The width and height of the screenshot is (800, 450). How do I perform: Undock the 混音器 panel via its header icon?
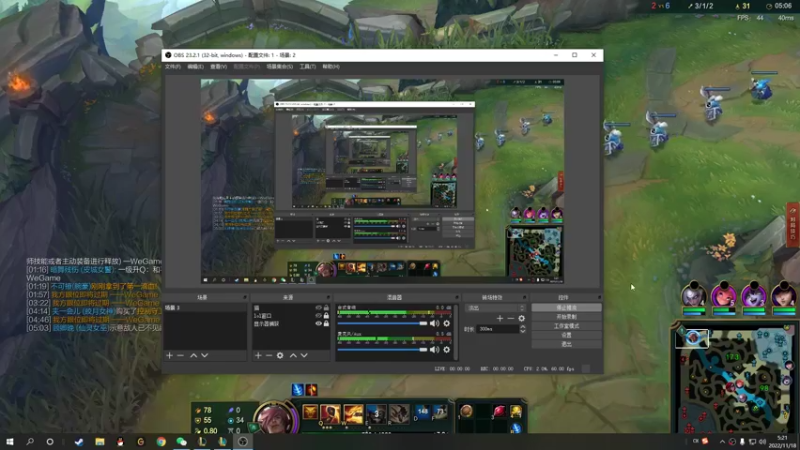(x=457, y=297)
